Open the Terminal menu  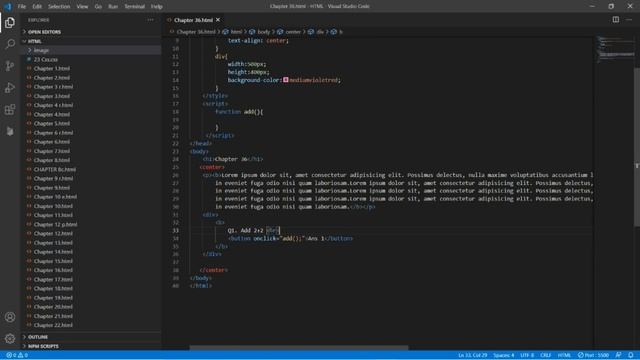click(x=135, y=7)
